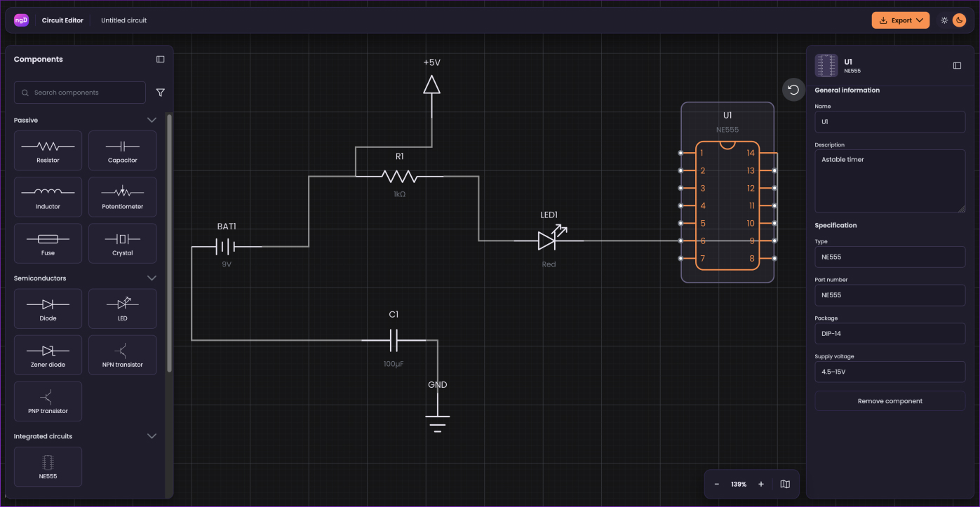Click the Circuit Editor label

62,20
